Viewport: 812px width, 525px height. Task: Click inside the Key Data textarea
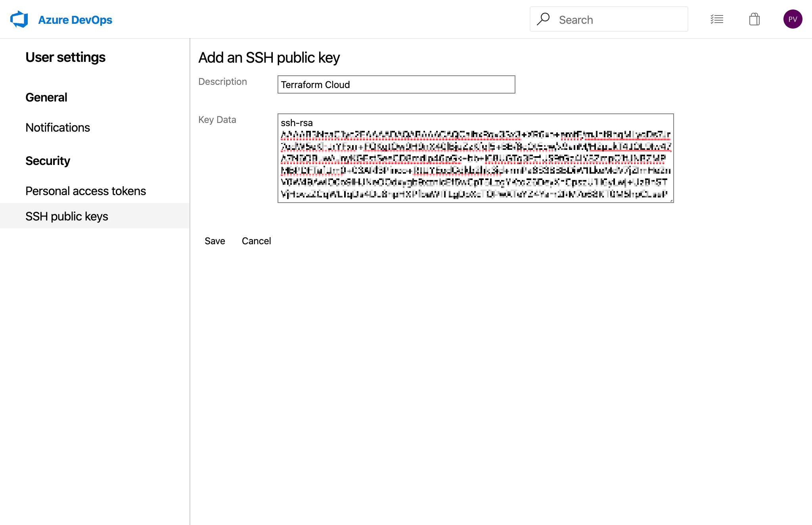[475, 158]
